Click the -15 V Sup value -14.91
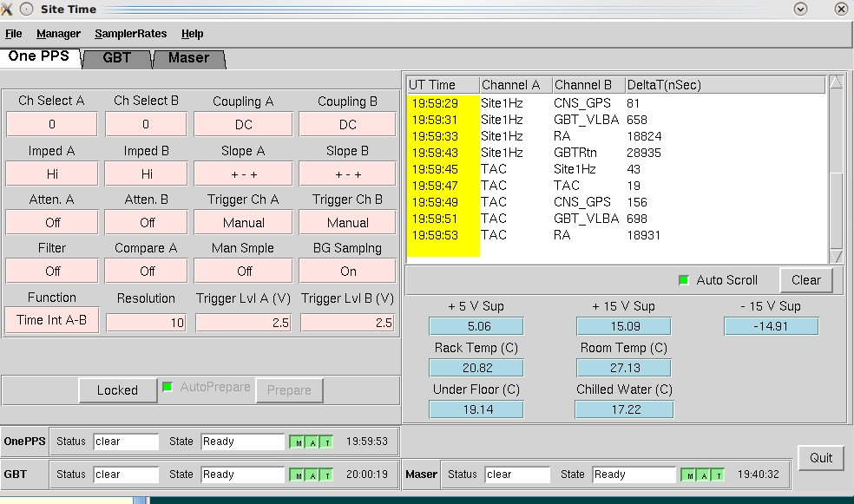854x504 pixels. pos(772,326)
